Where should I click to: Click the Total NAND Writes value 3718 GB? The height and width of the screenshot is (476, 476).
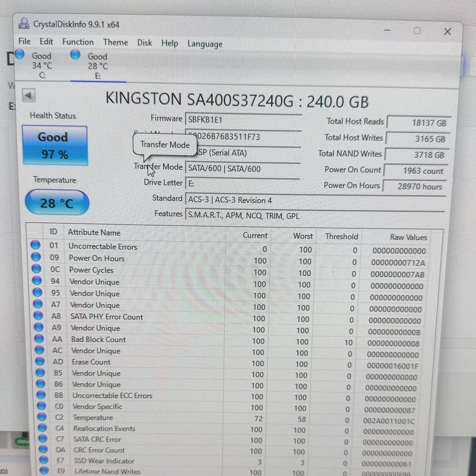(417, 155)
